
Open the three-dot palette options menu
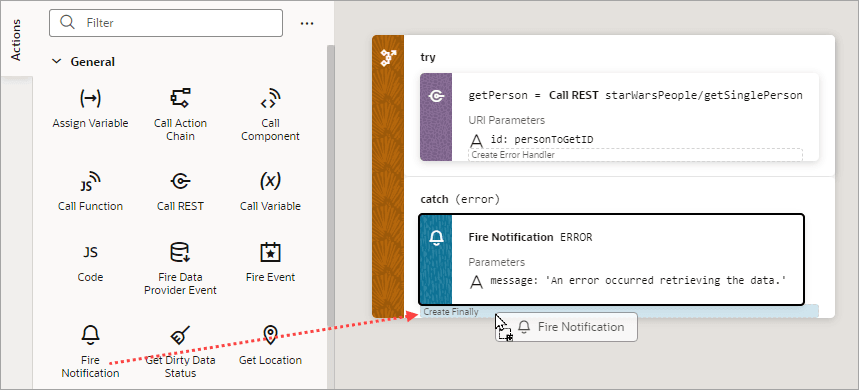(x=307, y=24)
